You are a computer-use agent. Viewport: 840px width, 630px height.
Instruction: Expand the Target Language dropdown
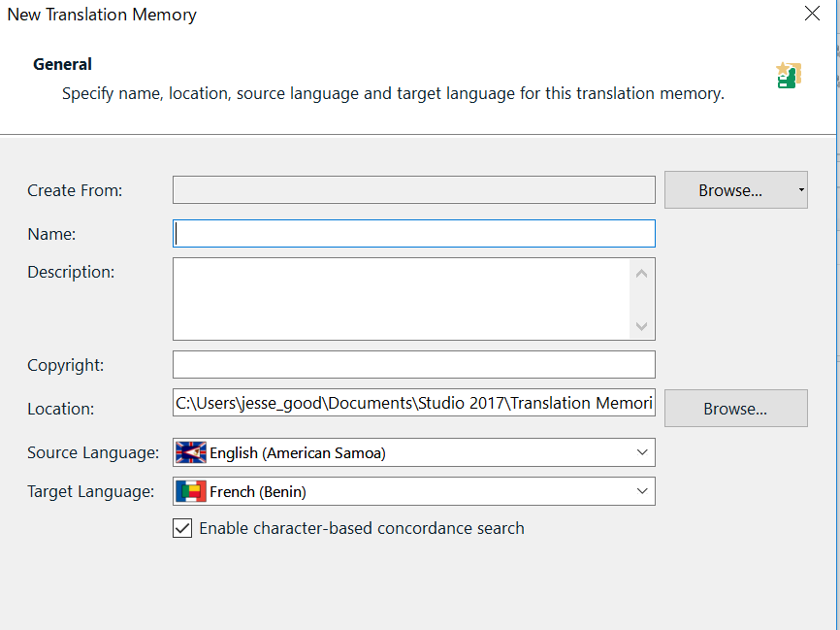coord(642,491)
